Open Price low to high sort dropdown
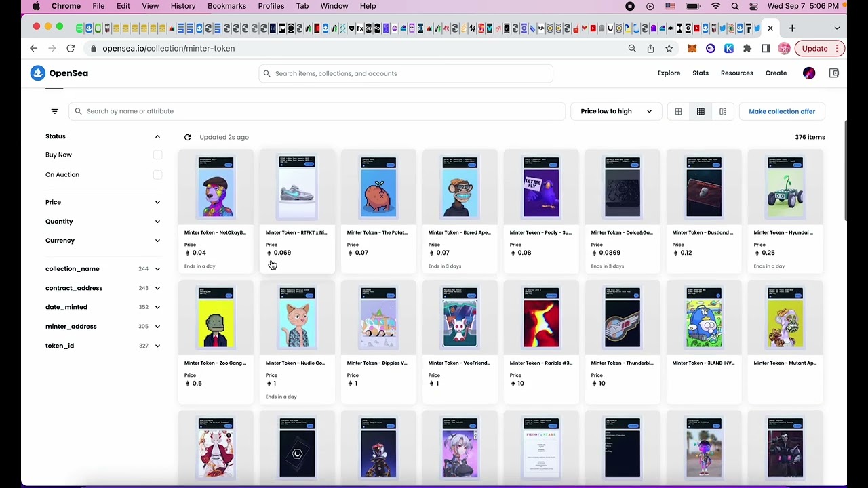This screenshot has height=488, width=868. click(616, 111)
